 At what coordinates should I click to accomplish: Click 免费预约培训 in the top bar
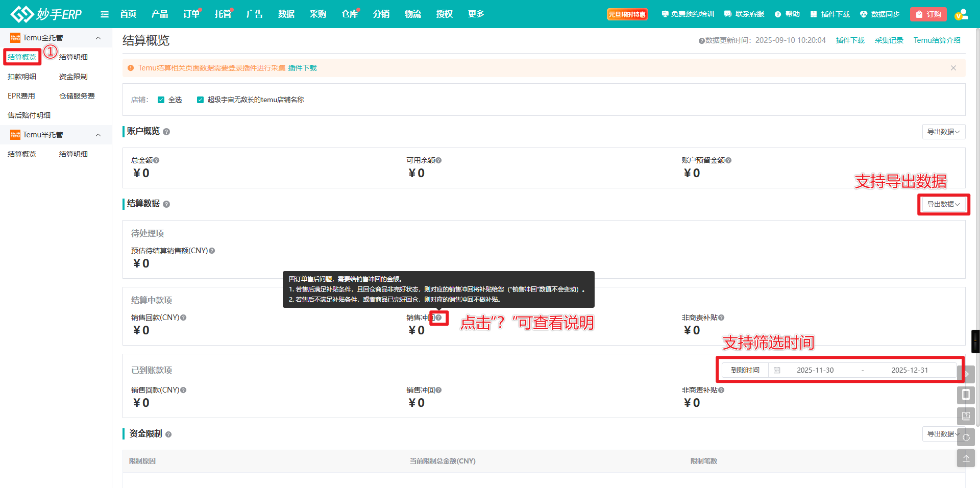[688, 14]
